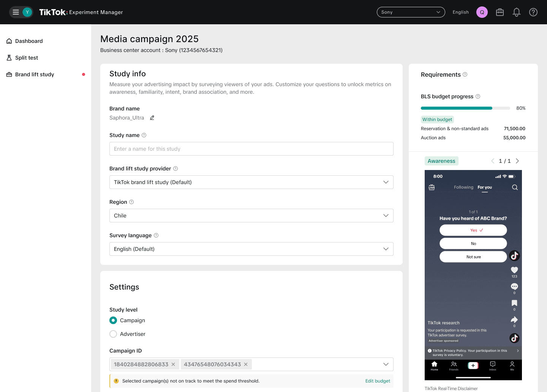
Task: Click the TikTok avatar in phone preview
Action: click(x=514, y=256)
